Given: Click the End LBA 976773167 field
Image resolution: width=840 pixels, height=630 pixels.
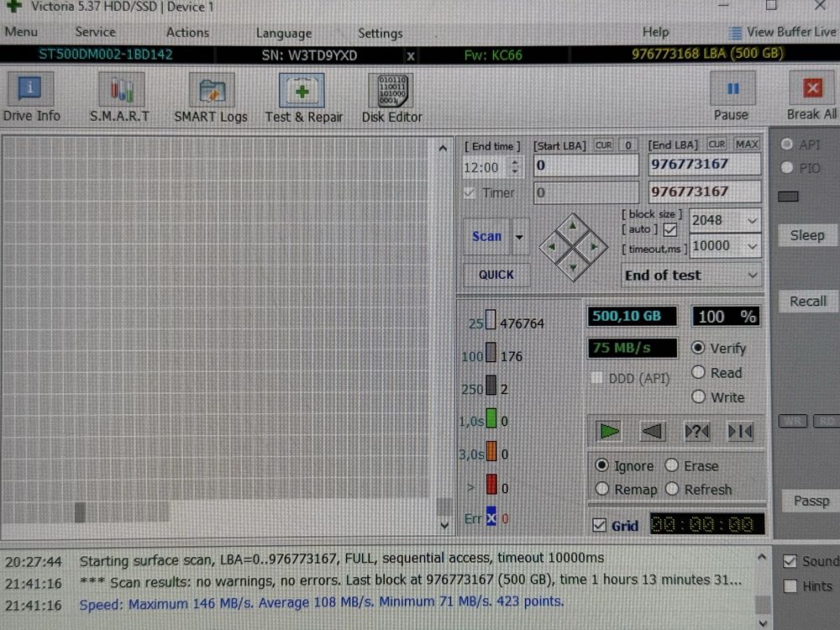Looking at the screenshot, I should coord(704,165).
